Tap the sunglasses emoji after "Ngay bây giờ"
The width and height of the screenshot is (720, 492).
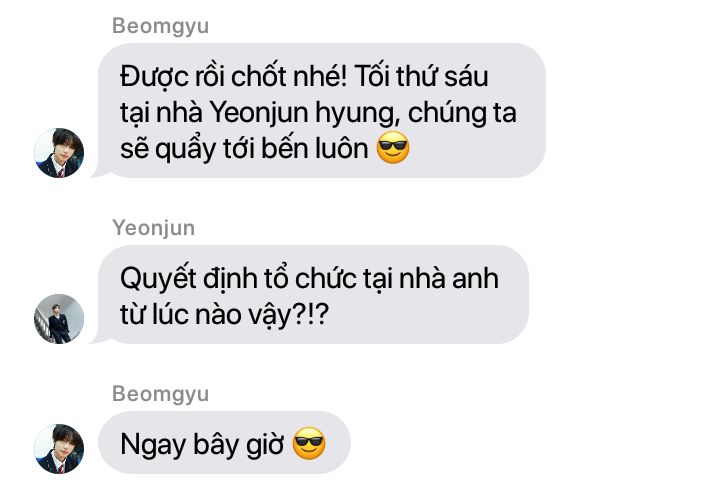point(309,443)
